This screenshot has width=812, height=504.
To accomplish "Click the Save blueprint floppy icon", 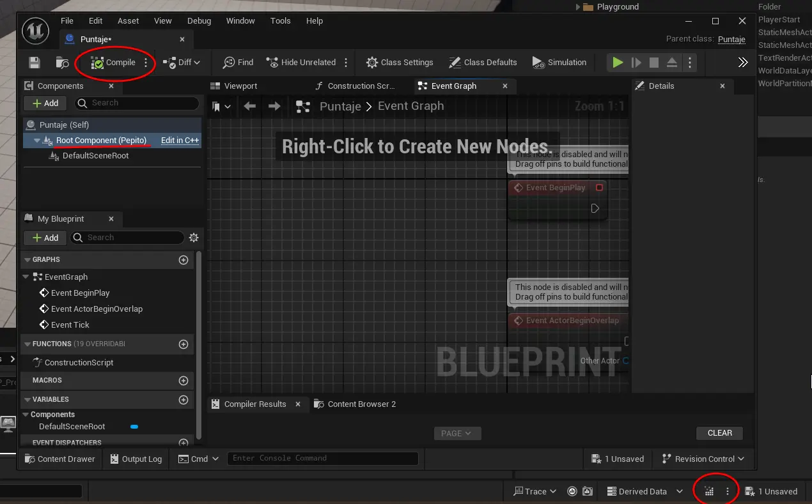I will (35, 63).
